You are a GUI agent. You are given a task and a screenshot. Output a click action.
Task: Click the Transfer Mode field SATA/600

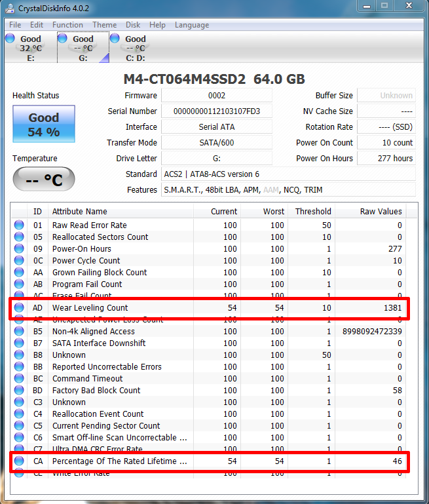point(217,143)
